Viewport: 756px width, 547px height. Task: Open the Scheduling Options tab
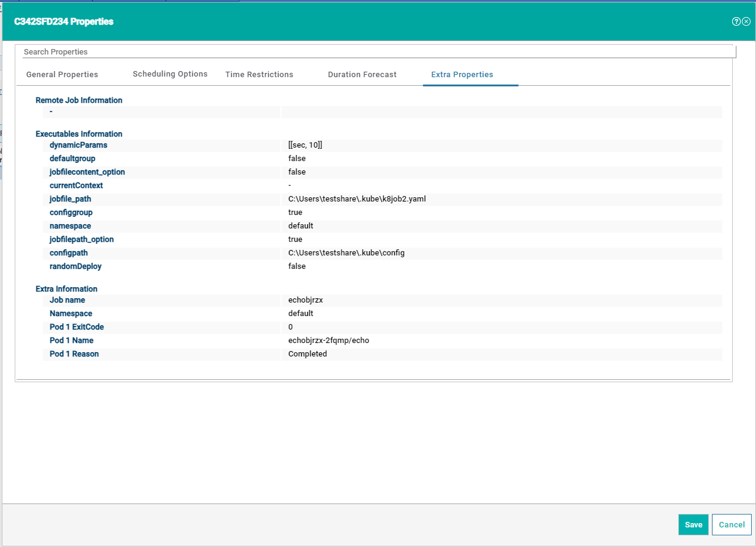[x=170, y=74]
